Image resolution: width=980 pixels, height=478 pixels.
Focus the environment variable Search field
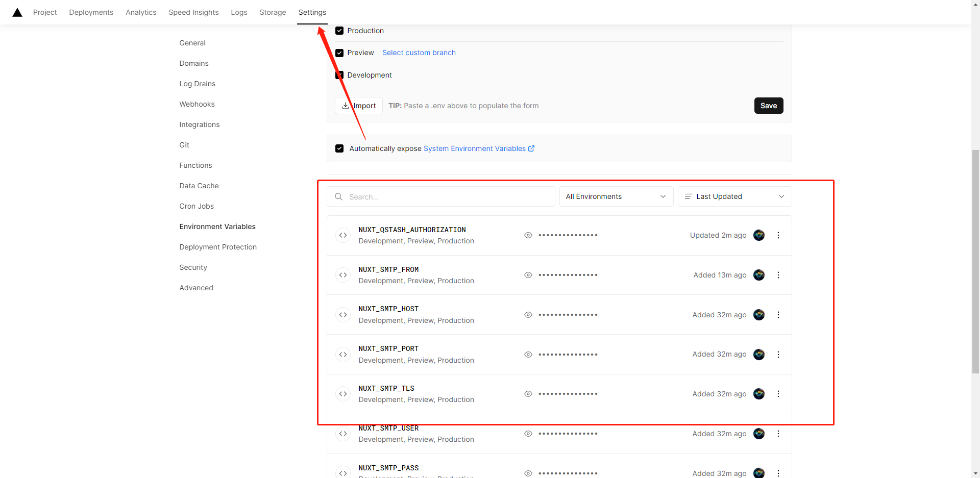click(x=444, y=196)
